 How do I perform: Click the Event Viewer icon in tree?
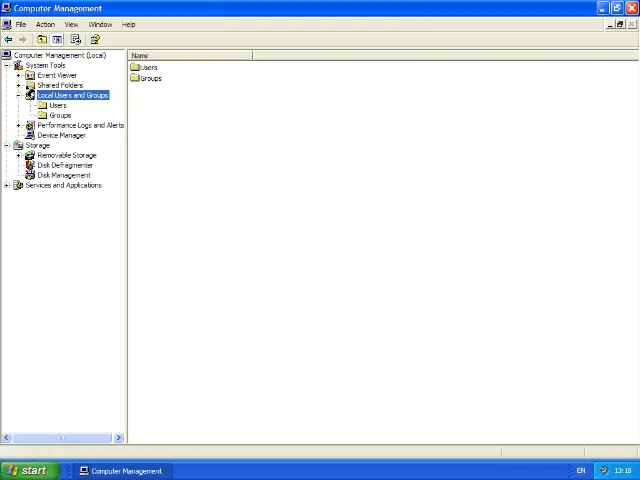(x=30, y=76)
